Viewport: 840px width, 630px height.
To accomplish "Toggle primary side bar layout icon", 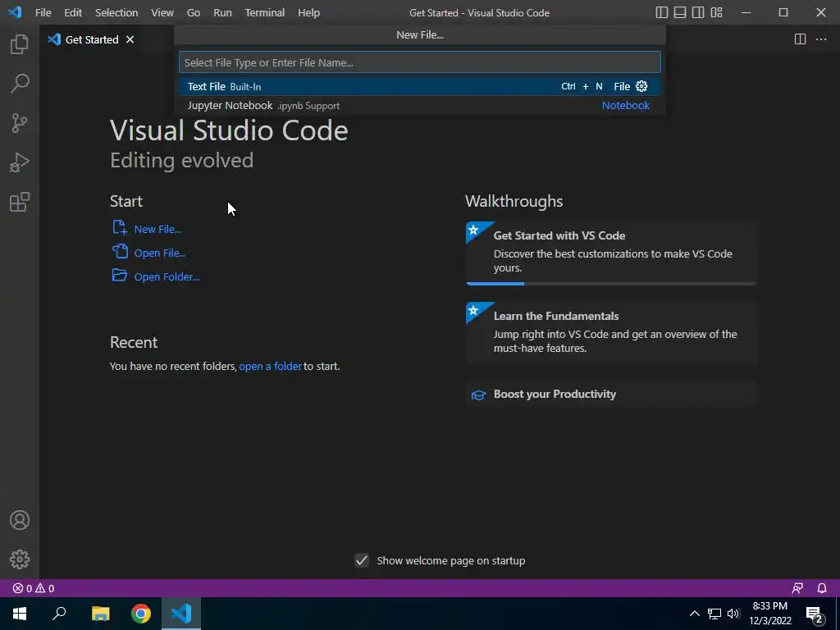I will (x=662, y=12).
